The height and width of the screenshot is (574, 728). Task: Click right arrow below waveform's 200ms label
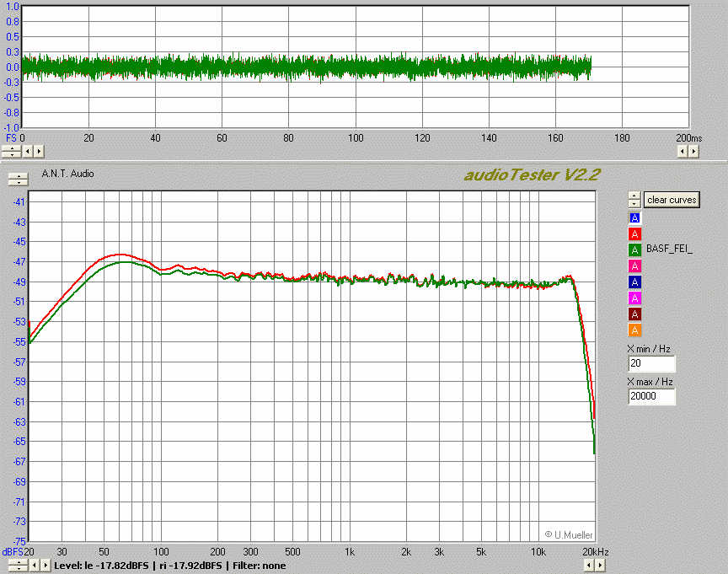pos(693,152)
